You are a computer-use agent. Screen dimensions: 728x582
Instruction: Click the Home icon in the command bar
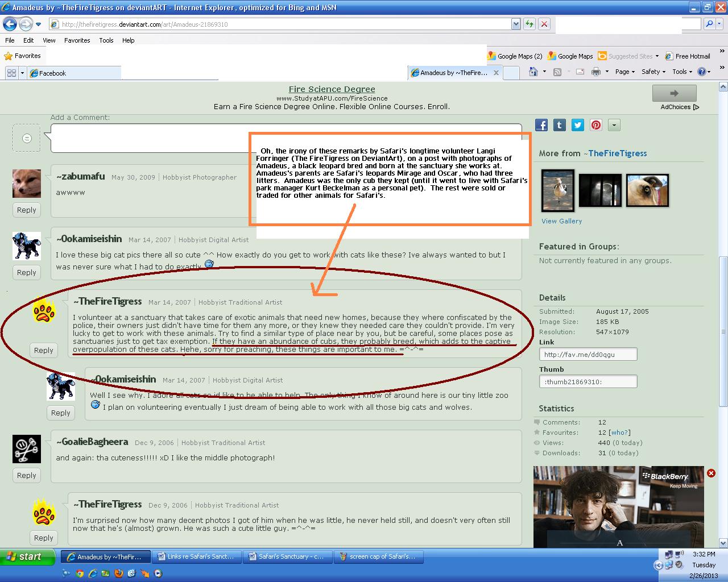click(533, 72)
